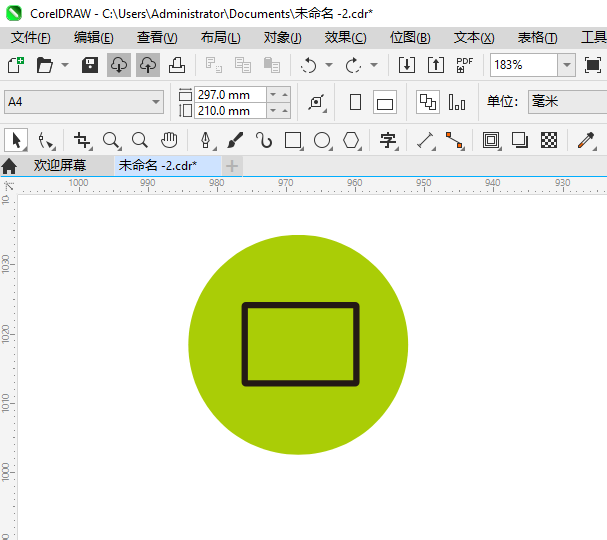Toggle apply layout to all pages
Image resolution: width=607 pixels, height=540 pixels.
click(428, 102)
